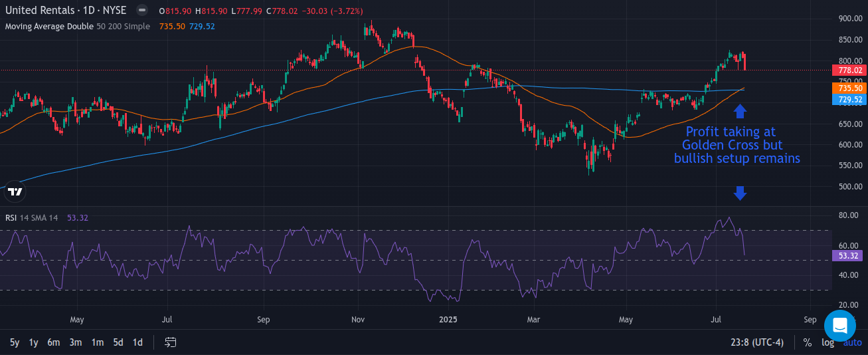Select the 6m date range
Image resolution: width=868 pixels, height=355 pixels.
(53, 342)
